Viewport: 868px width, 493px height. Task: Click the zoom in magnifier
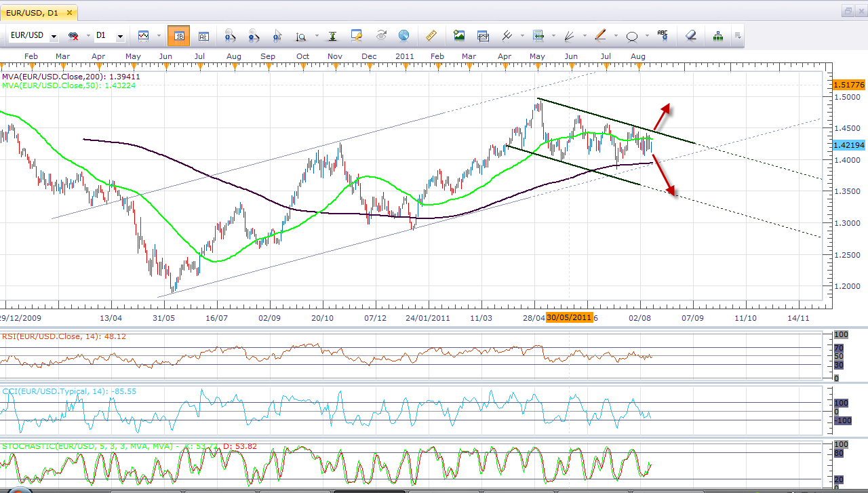pyautogui.click(x=229, y=35)
